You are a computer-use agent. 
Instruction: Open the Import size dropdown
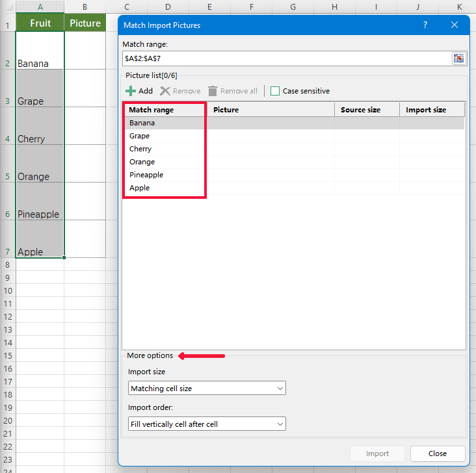[207, 389]
